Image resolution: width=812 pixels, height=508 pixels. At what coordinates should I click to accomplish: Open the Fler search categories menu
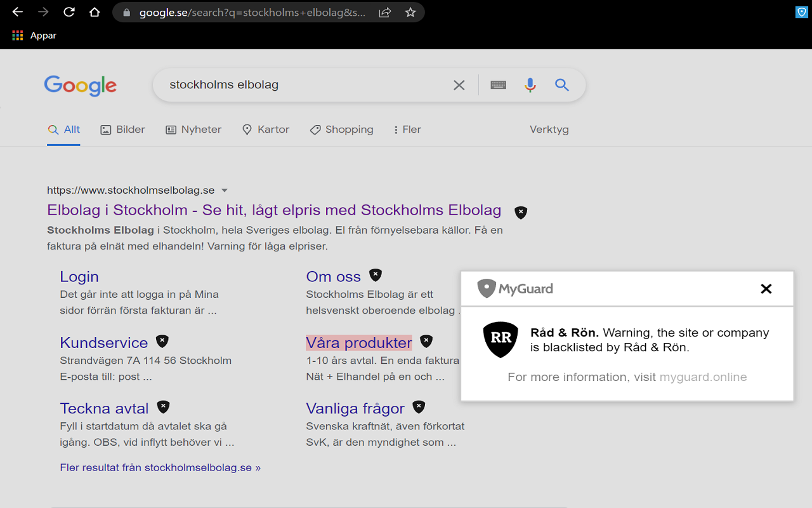coord(407,130)
